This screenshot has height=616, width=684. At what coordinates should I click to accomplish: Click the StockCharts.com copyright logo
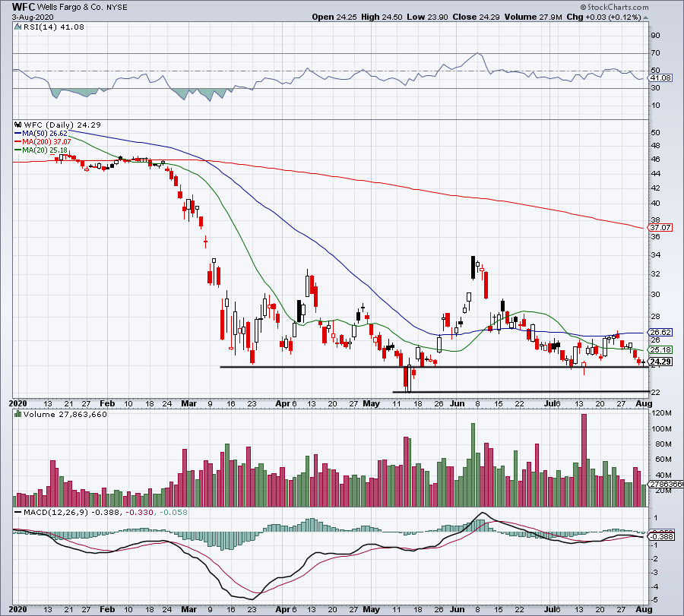pos(614,8)
